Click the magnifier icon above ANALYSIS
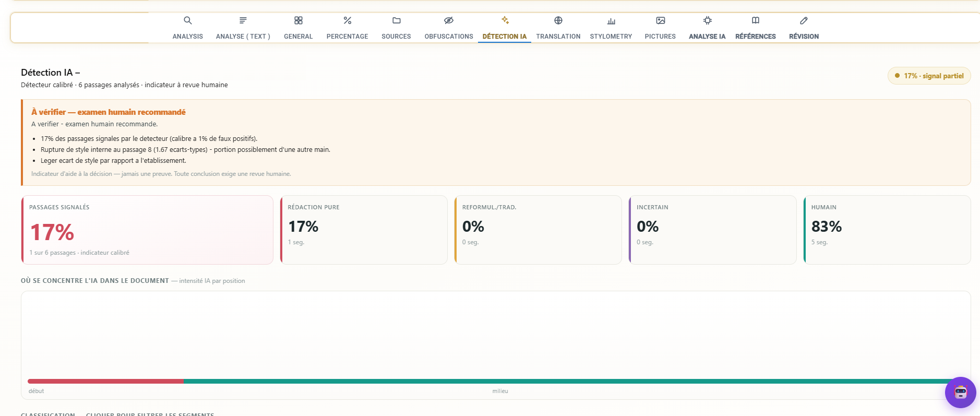Image resolution: width=980 pixels, height=416 pixels. coord(188,20)
